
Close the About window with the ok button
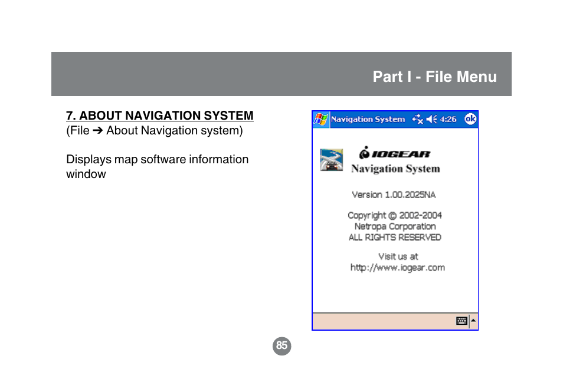(x=470, y=119)
